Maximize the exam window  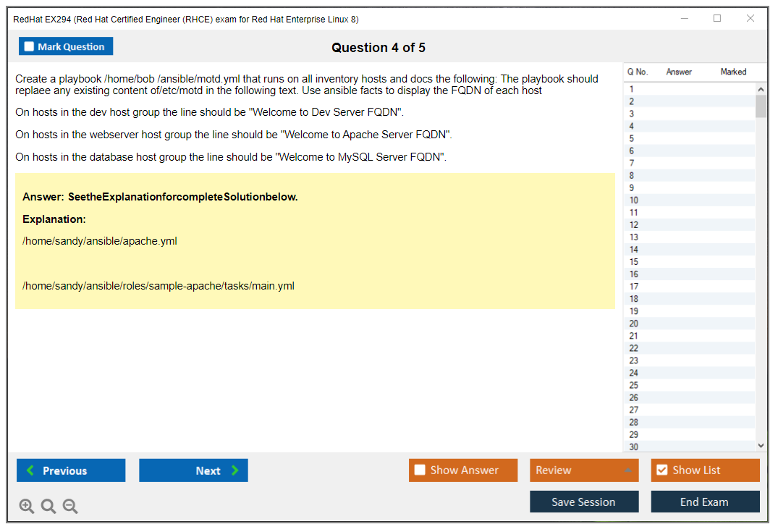point(717,19)
